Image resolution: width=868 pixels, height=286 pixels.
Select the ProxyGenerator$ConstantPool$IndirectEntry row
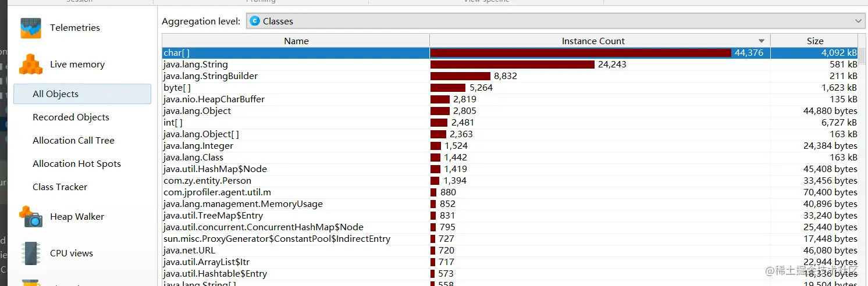click(x=511, y=239)
